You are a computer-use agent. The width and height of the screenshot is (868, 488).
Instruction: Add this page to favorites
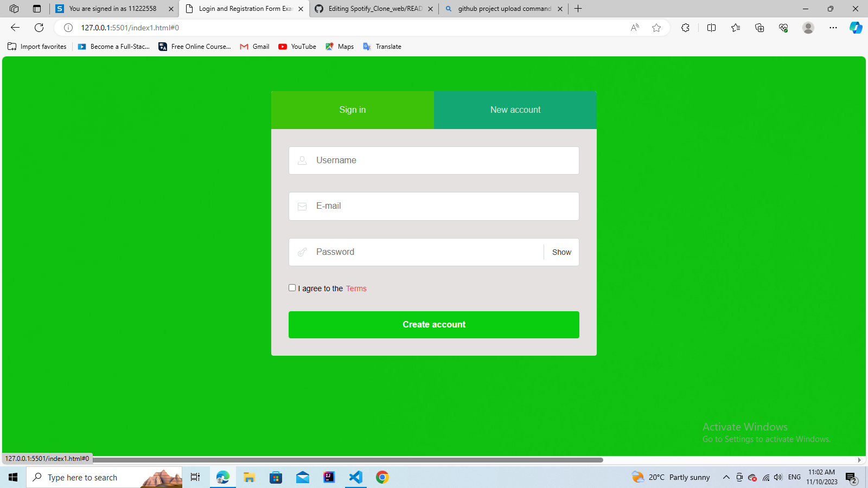pos(656,28)
